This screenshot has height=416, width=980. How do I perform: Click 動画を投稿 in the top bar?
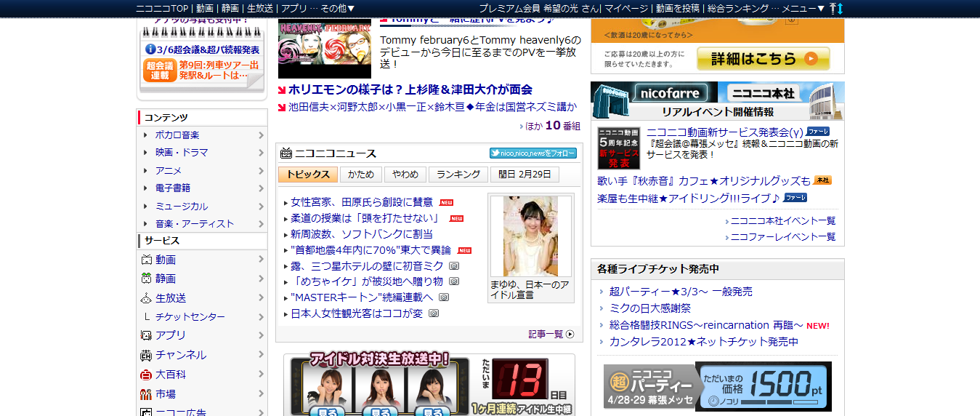pyautogui.click(x=678, y=8)
